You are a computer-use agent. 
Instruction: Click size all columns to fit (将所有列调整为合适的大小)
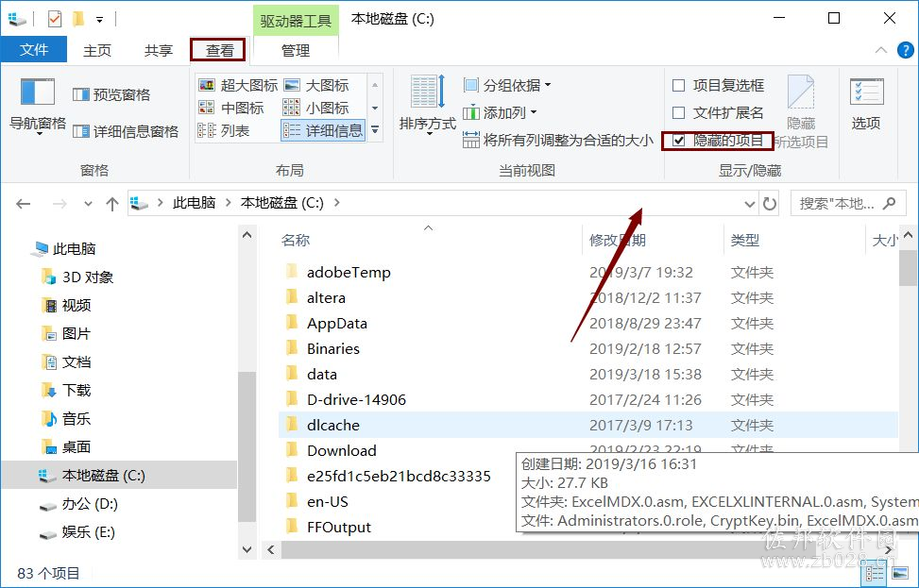tap(558, 140)
